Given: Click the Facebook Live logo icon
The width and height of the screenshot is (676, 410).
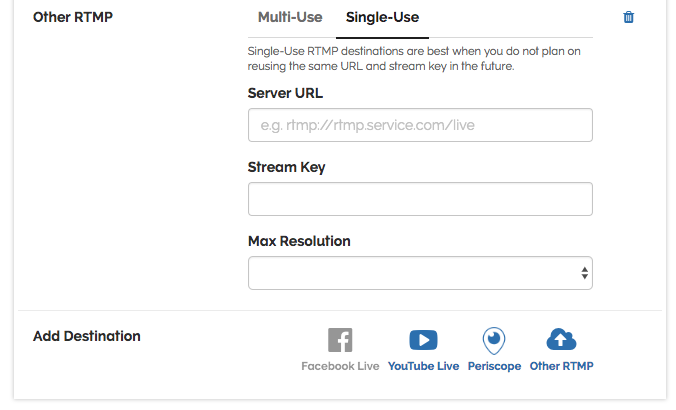Looking at the screenshot, I should [x=340, y=340].
